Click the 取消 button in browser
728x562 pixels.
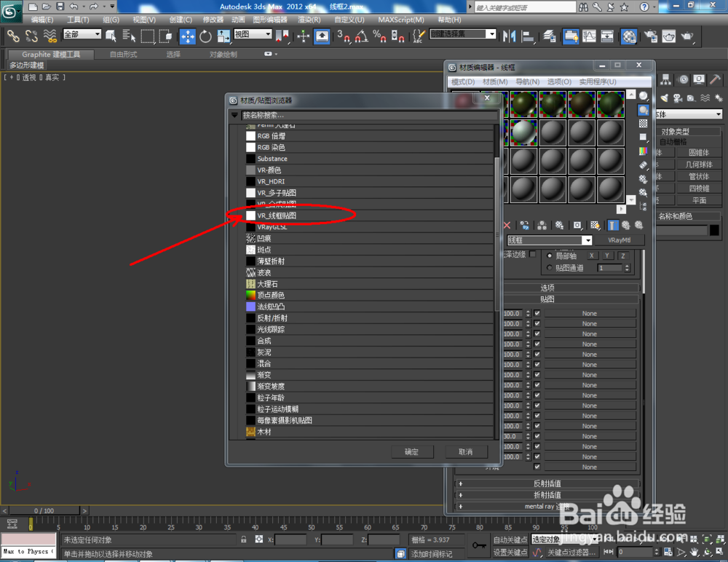(x=466, y=451)
